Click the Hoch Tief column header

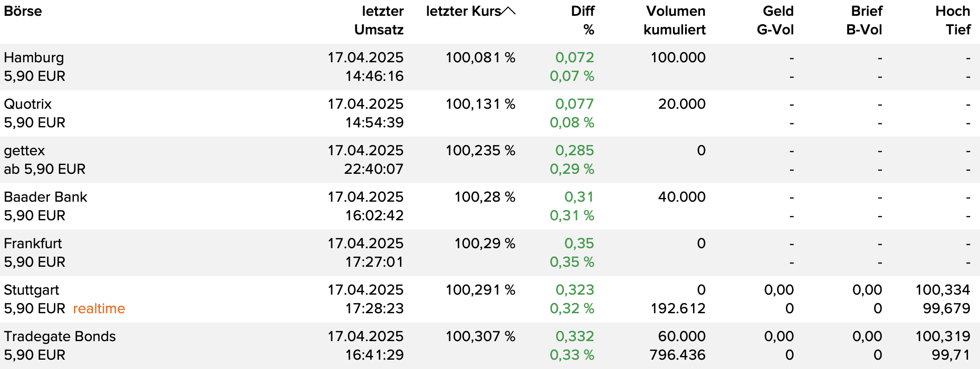(x=952, y=20)
